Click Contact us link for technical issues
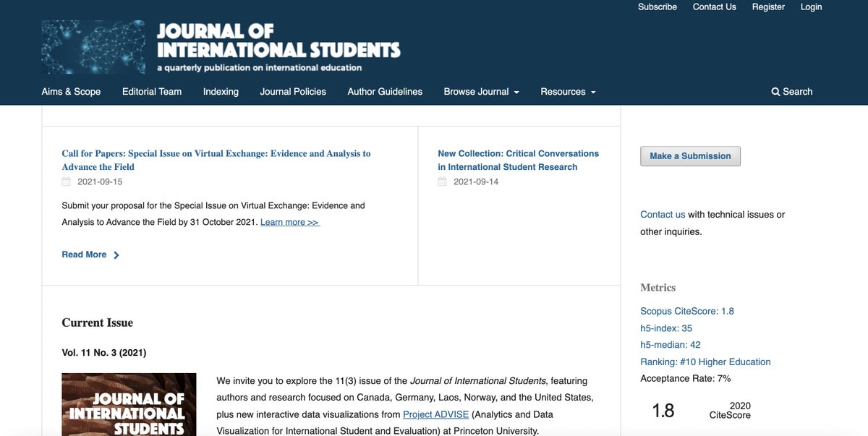 click(x=663, y=215)
